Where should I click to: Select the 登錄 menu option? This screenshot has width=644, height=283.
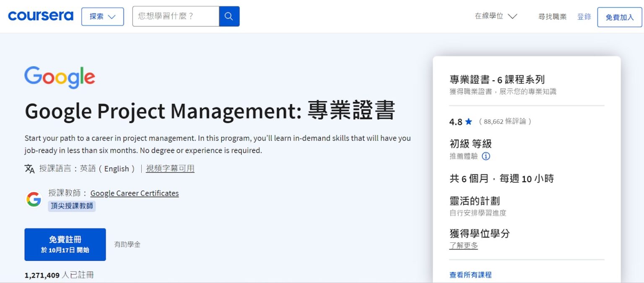tap(584, 17)
